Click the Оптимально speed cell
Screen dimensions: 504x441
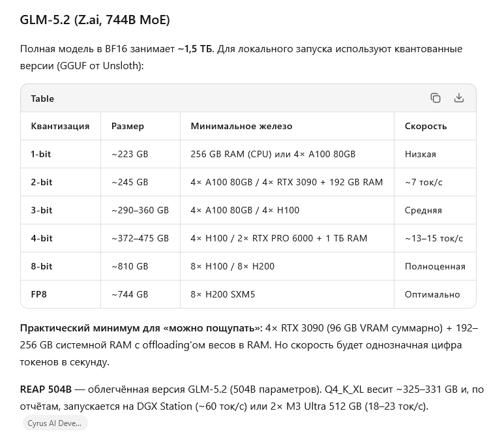click(x=432, y=294)
